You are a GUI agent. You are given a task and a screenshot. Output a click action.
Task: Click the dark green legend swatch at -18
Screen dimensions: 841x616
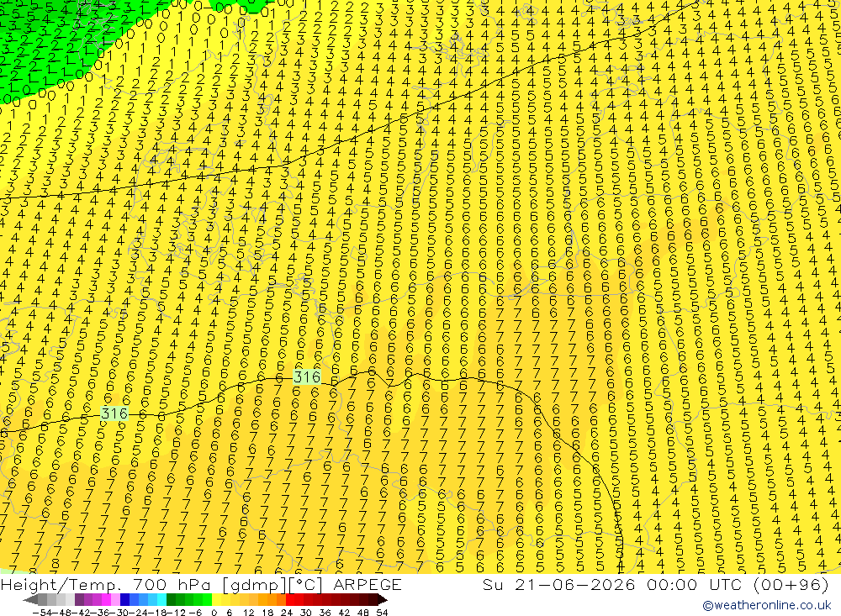tap(171, 599)
